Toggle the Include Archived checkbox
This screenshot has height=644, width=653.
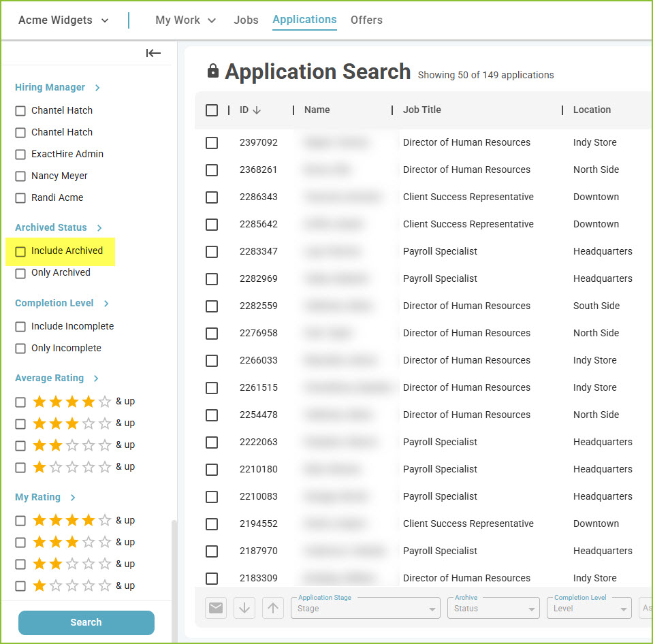[x=20, y=251]
